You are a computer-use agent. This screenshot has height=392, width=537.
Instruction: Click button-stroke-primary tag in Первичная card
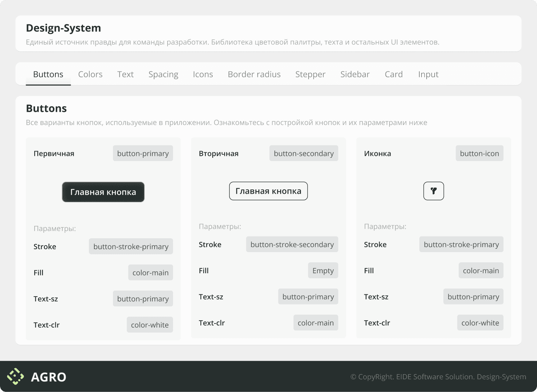pyautogui.click(x=131, y=247)
